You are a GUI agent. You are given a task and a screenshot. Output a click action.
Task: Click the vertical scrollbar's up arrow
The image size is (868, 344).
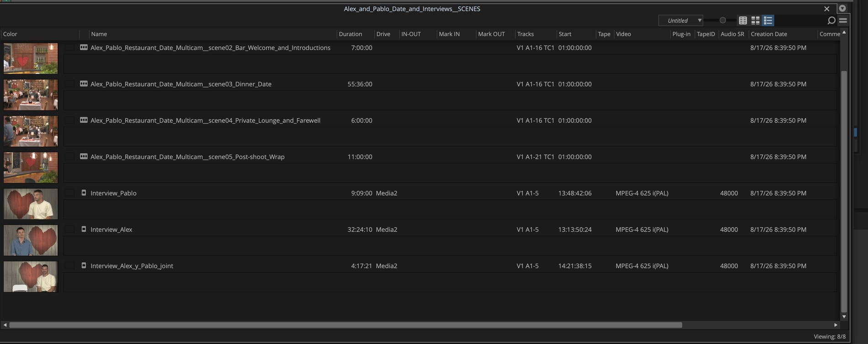click(x=844, y=32)
